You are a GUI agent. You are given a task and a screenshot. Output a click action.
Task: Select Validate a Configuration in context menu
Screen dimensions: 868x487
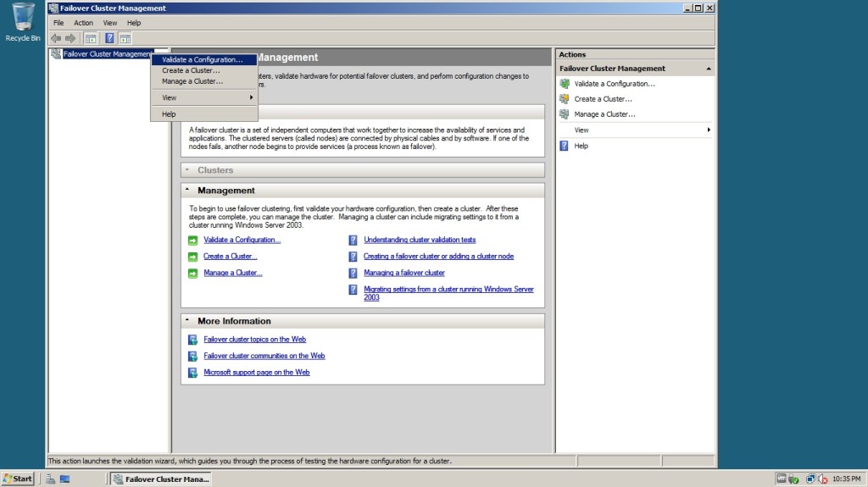(x=202, y=60)
